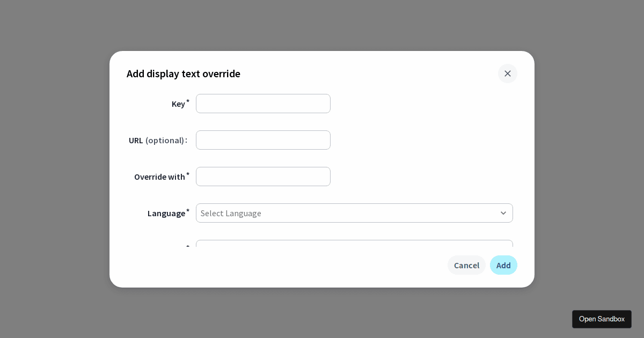Screen dimensions: 644x338
Task: Click inside the Override with field
Action: [263, 177]
